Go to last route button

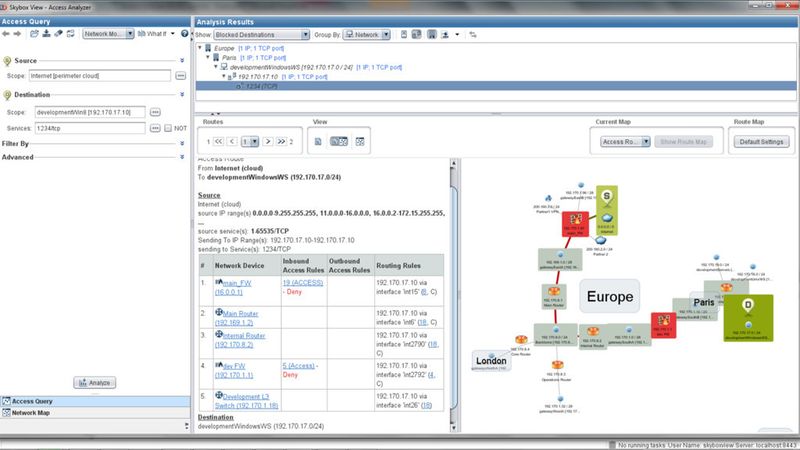coord(281,141)
